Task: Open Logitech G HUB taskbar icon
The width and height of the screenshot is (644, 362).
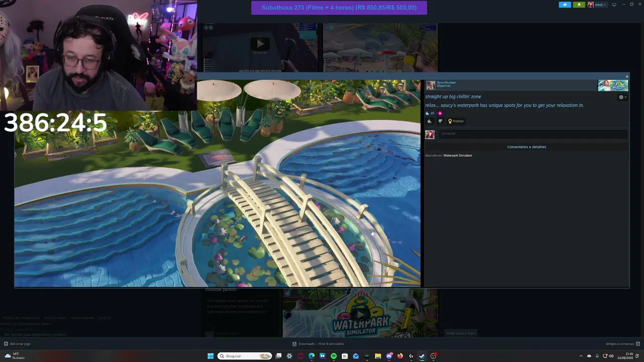Action: pos(411,356)
